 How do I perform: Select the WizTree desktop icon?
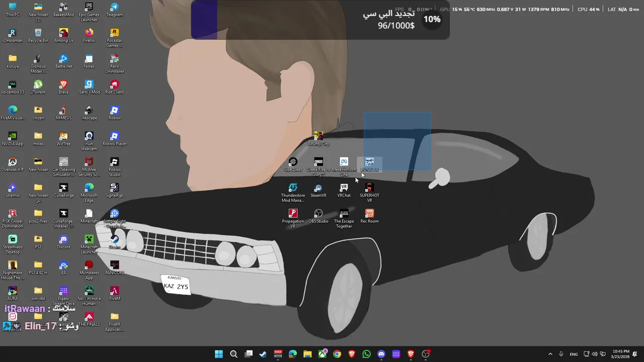(63, 139)
